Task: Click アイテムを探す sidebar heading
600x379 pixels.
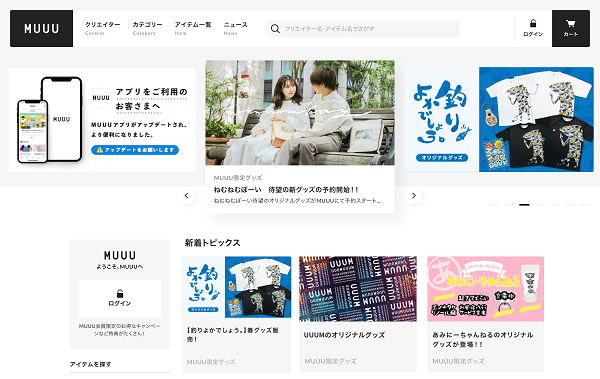Action: (90, 364)
